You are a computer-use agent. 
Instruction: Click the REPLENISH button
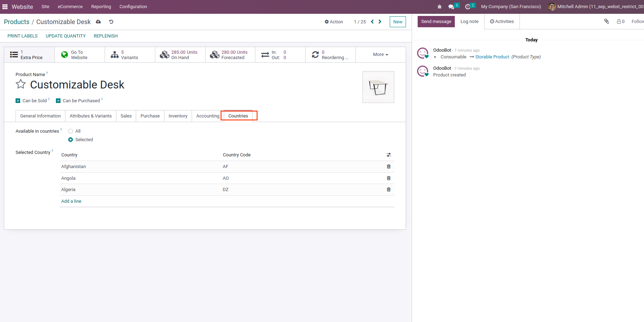coord(106,36)
